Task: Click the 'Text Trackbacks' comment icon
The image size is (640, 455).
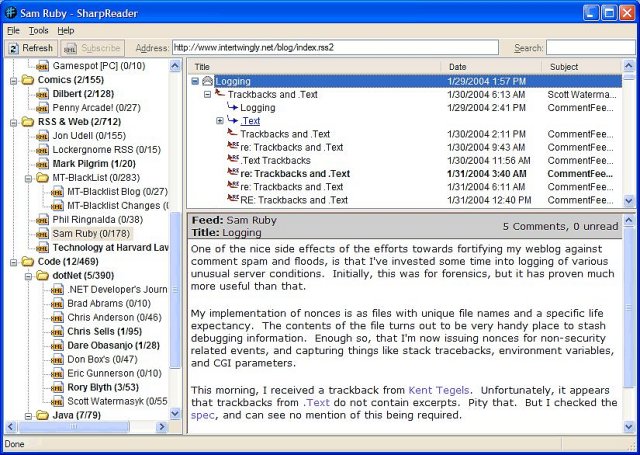Action: coord(233,160)
